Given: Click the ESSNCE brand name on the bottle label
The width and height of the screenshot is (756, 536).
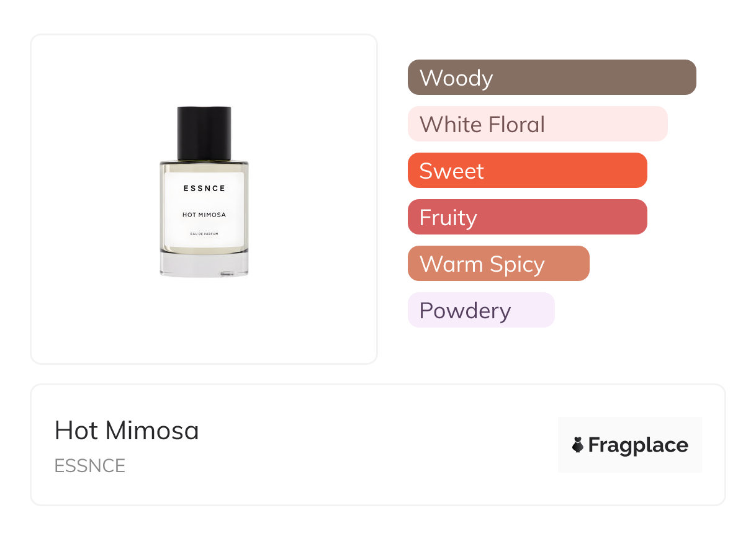Looking at the screenshot, I should (x=204, y=188).
